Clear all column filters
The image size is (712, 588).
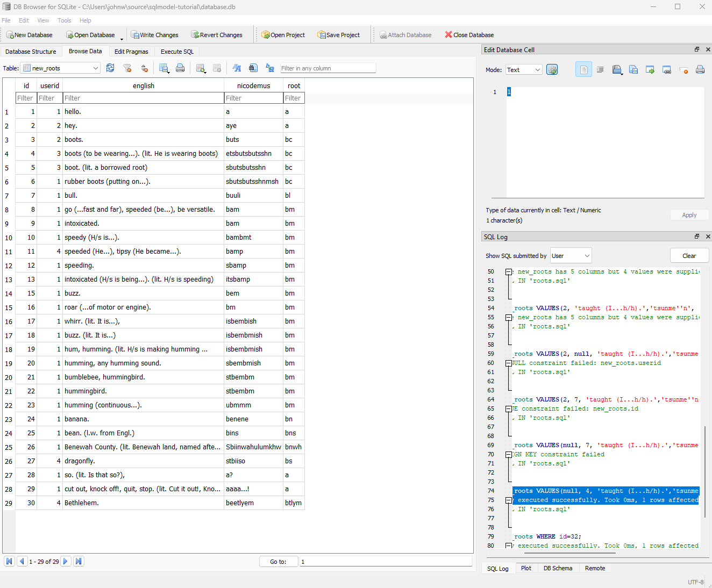point(127,68)
